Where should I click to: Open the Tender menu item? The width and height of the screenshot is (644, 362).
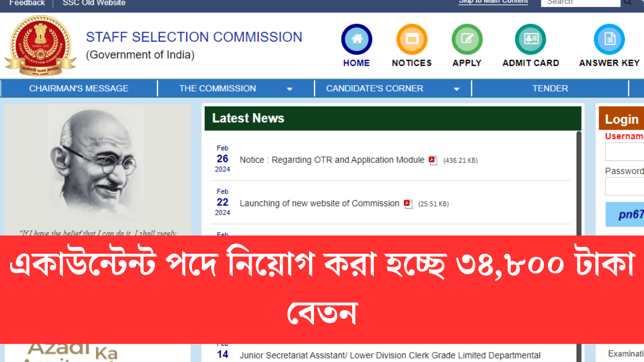pos(550,88)
